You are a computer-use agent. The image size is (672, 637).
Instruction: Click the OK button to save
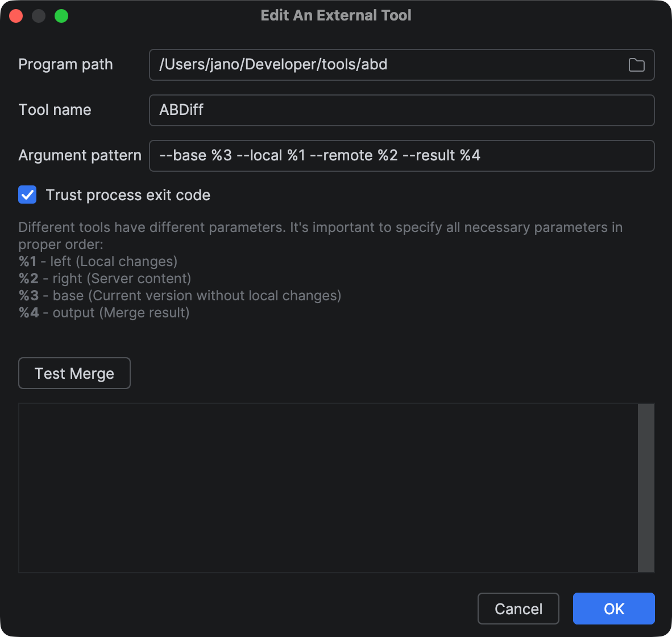613,608
